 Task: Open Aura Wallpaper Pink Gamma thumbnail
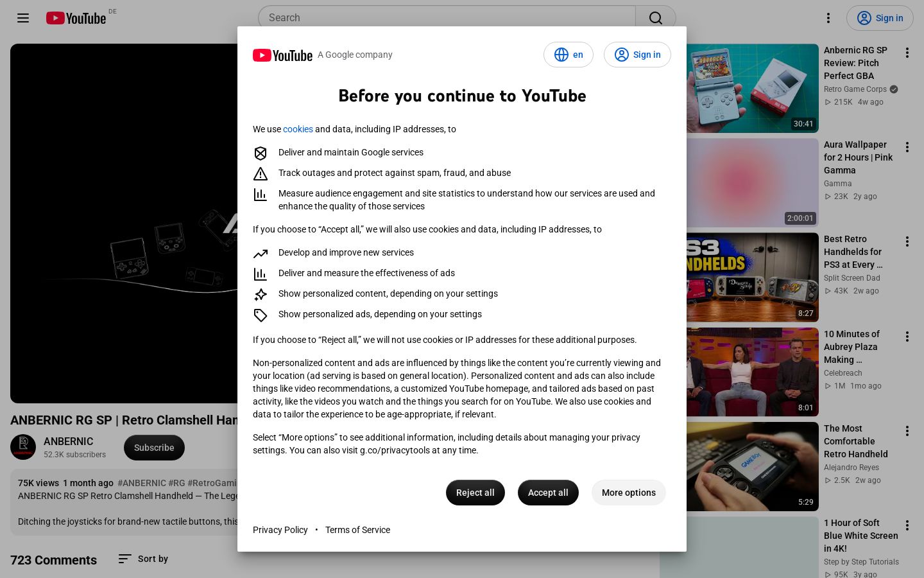(x=752, y=183)
